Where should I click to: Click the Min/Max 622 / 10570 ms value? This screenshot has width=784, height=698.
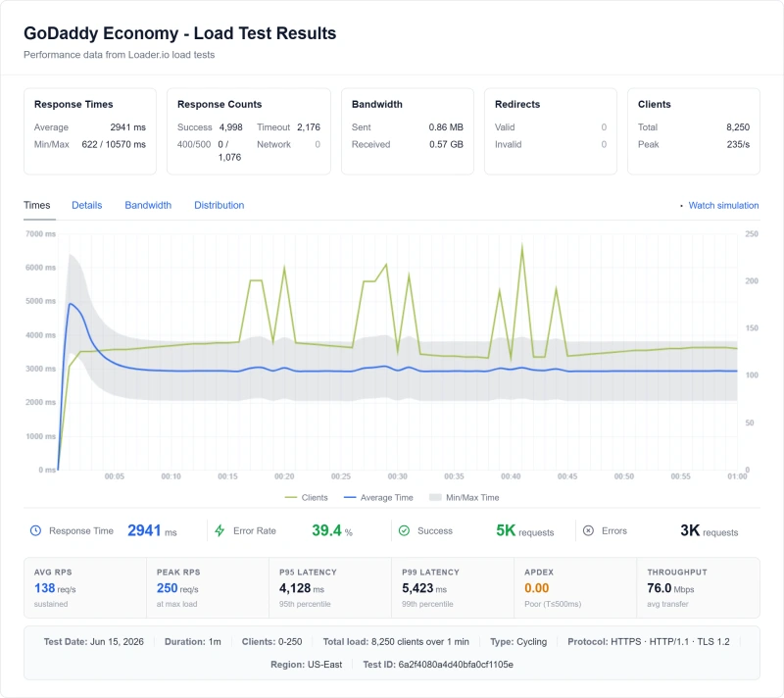pyautogui.click(x=114, y=144)
